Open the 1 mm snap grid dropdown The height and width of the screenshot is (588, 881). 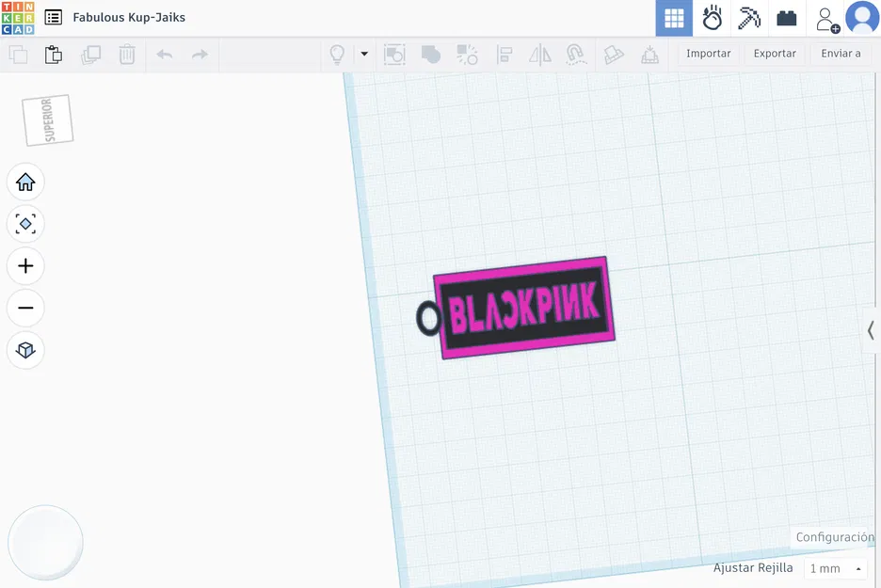pos(836,567)
